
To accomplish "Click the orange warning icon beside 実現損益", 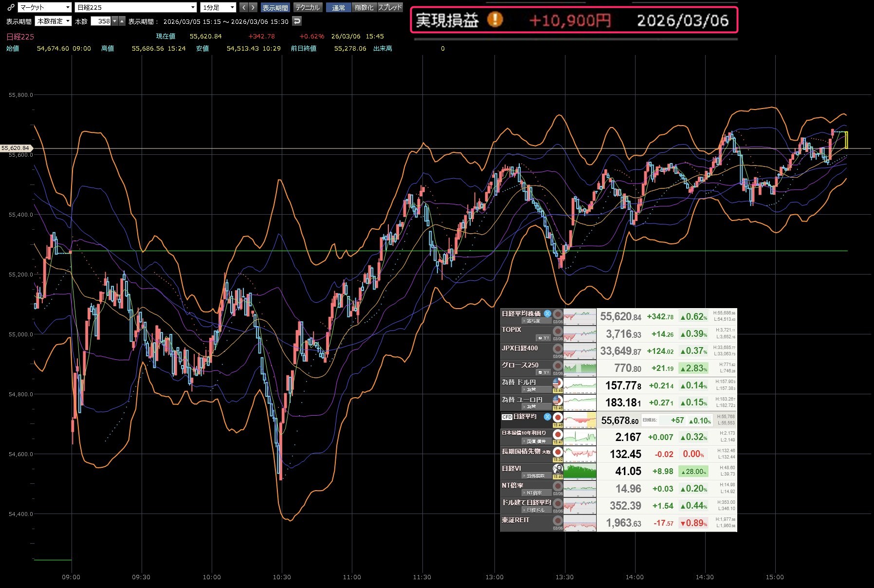I will point(495,20).
